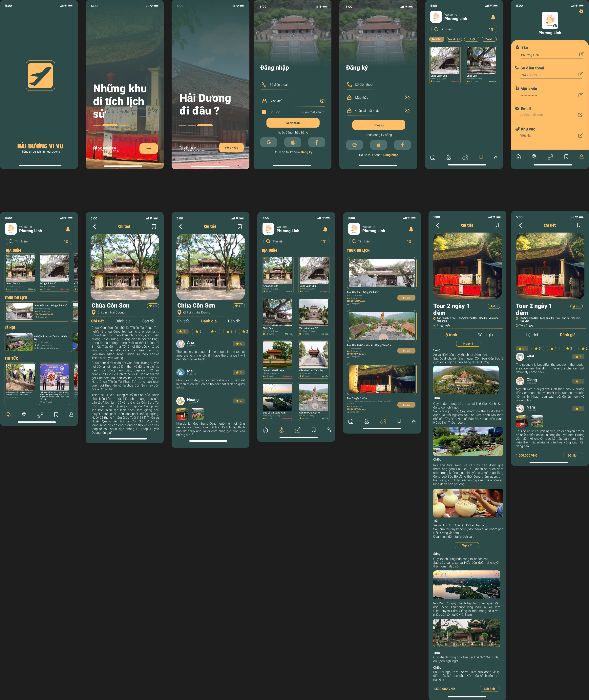
Task: Select the highlighted right tab on the tour reviews screen
Action: coord(567,334)
